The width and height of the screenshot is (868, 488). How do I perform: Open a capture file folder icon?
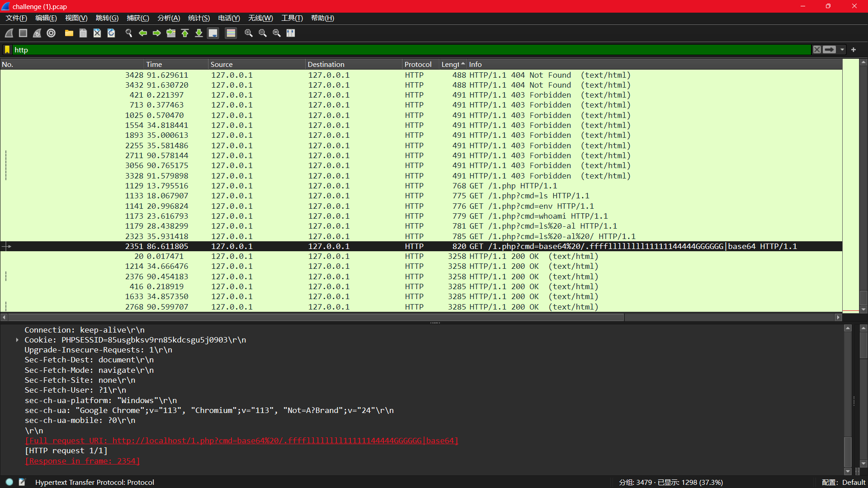point(69,33)
